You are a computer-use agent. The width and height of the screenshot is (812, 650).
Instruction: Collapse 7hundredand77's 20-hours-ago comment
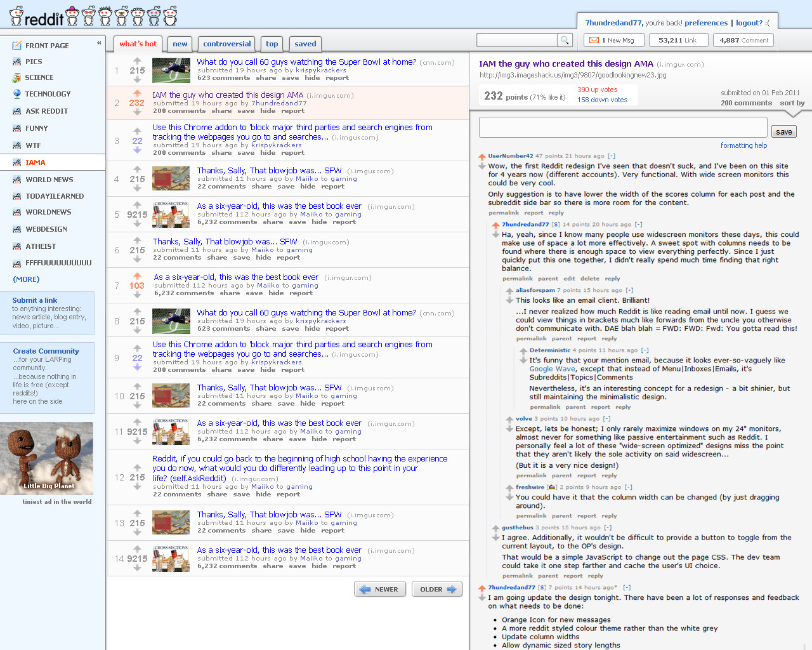tap(638, 225)
